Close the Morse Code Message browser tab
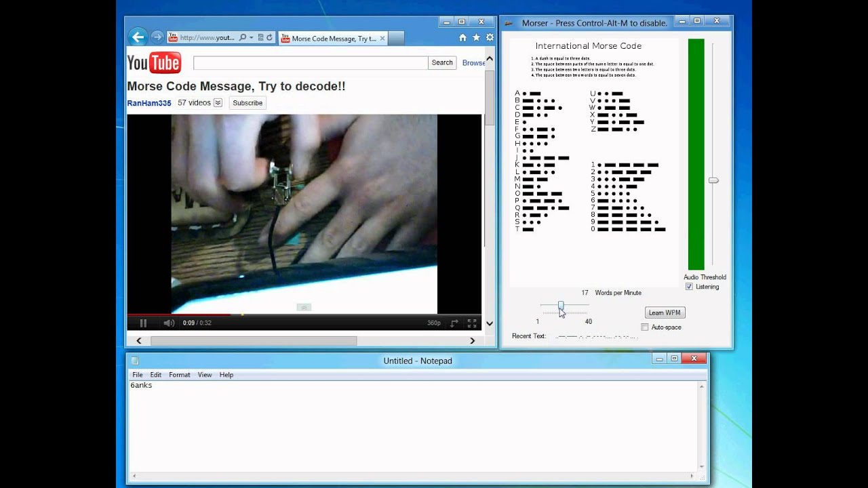This screenshot has width=868, height=488. pos(382,39)
